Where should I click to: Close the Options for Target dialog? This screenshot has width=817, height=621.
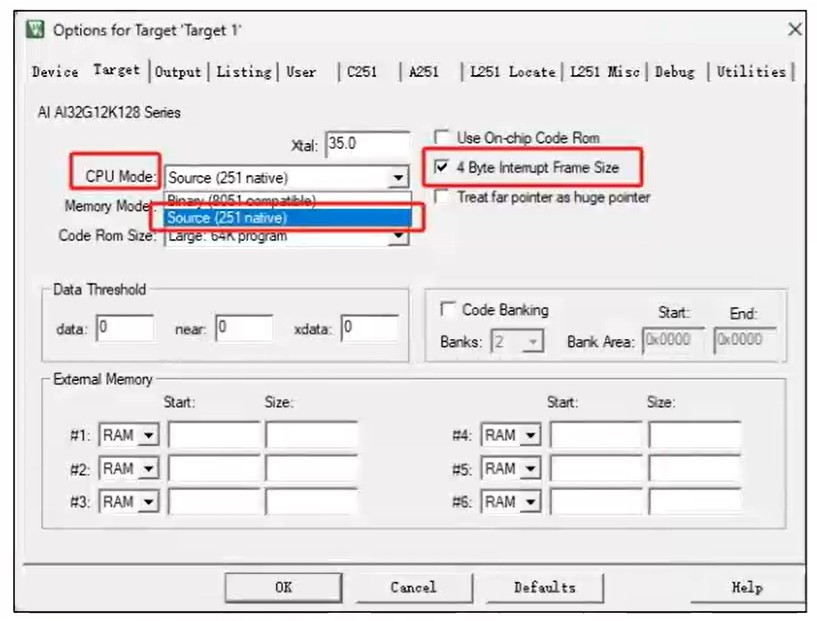click(794, 30)
